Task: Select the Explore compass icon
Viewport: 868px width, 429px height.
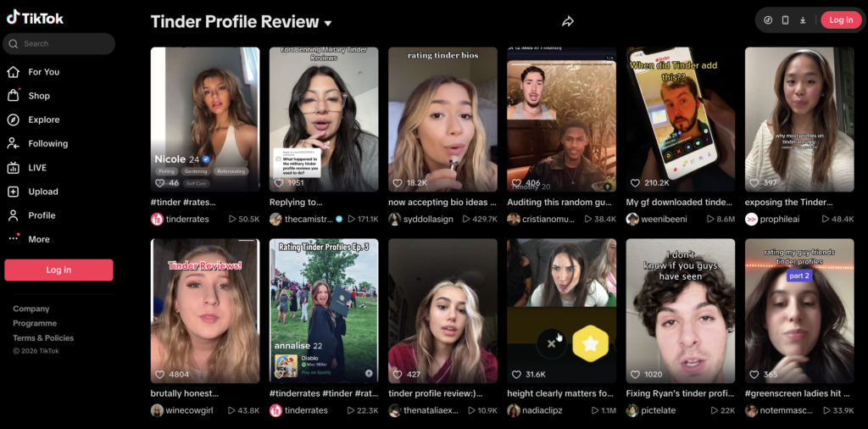Action: tap(14, 120)
